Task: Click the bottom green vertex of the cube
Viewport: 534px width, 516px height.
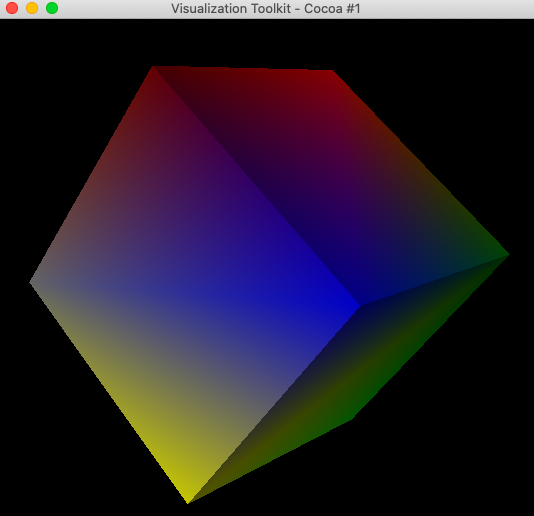Action: click(x=352, y=418)
